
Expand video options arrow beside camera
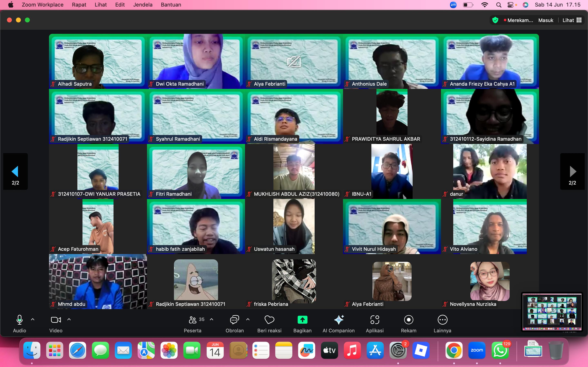pyautogui.click(x=69, y=320)
